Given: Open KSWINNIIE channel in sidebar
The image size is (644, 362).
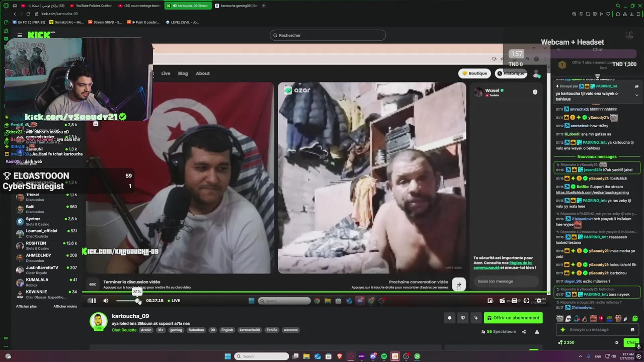Looking at the screenshot, I should (x=46, y=294).
